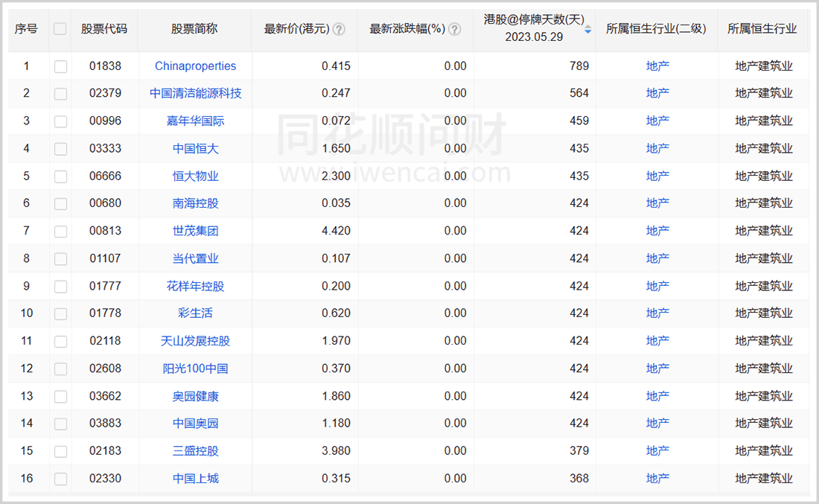Click 地产 industry link in 世茂集团 row
This screenshot has height=504, width=819.
pyautogui.click(x=657, y=231)
